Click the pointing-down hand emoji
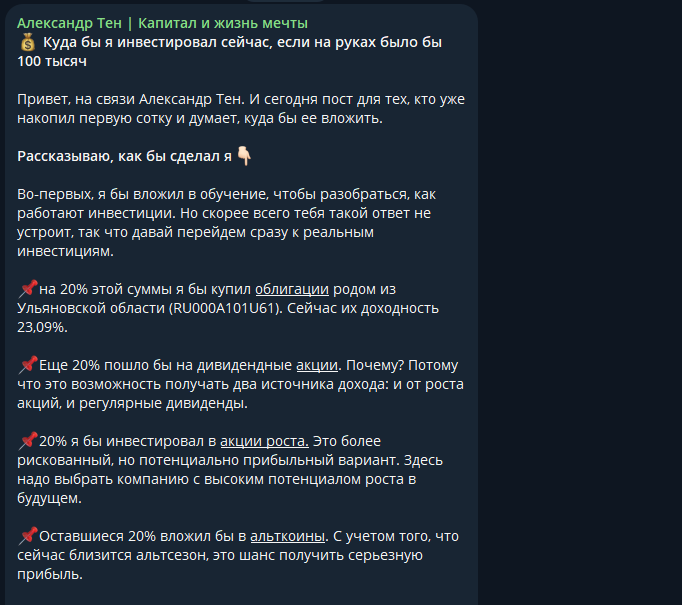Image resolution: width=682 pixels, height=605 pixels. [x=244, y=156]
